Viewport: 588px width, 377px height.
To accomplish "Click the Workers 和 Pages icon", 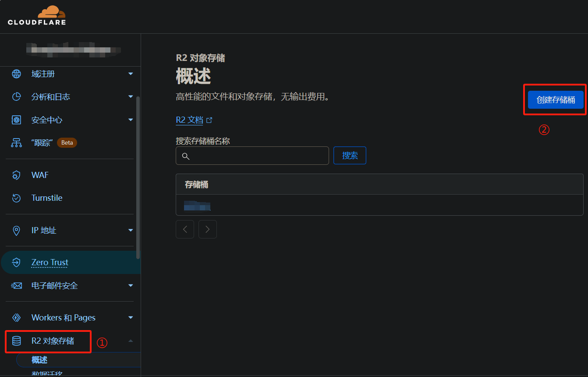I will 16,318.
